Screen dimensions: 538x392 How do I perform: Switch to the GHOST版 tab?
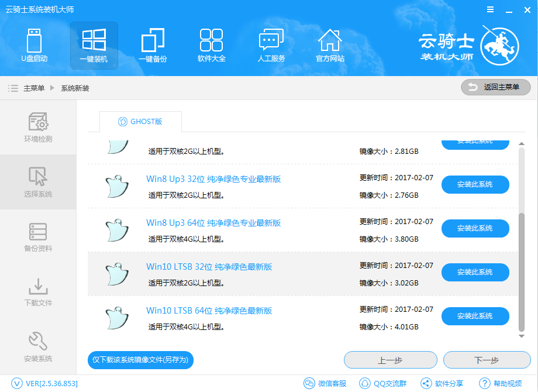(140, 121)
